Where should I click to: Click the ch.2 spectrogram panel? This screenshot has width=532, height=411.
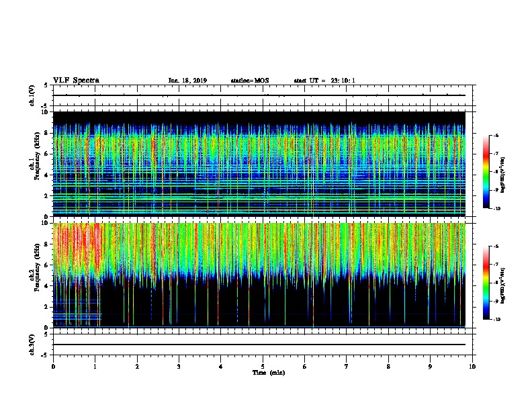tap(259, 275)
